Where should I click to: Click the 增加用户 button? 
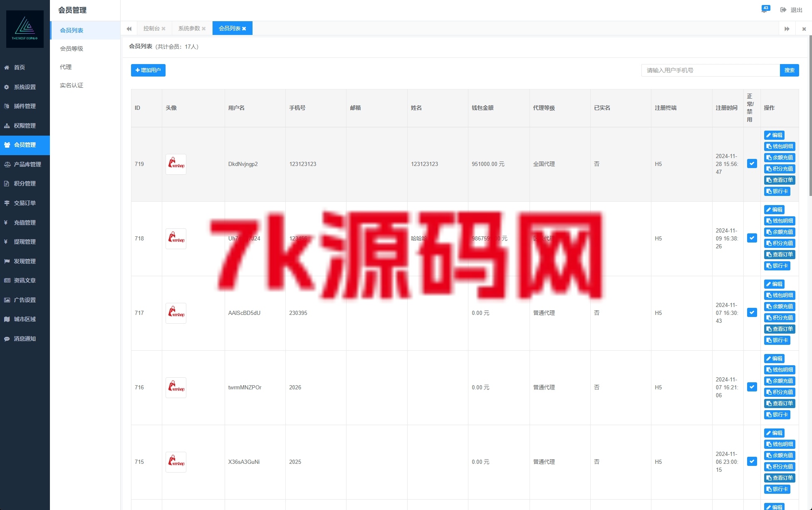point(148,70)
